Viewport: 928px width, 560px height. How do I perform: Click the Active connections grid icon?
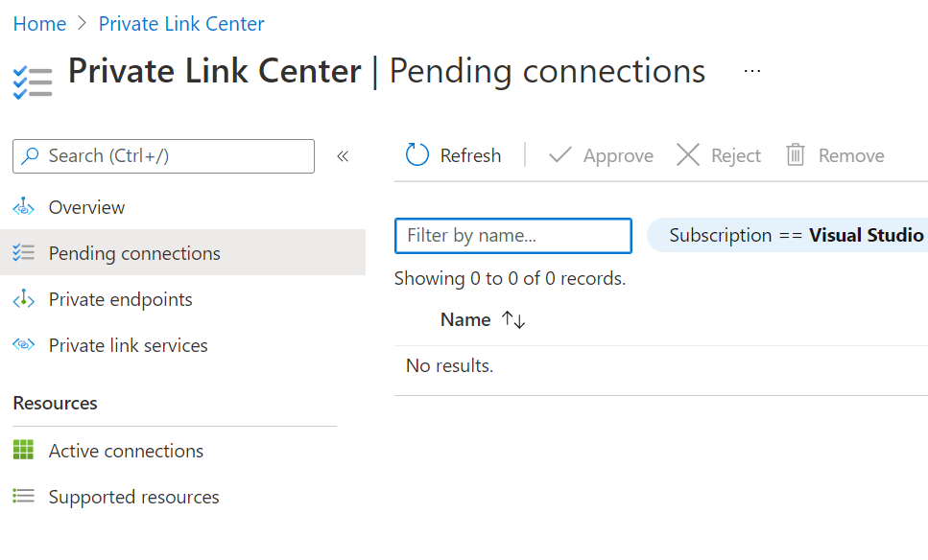tap(23, 451)
